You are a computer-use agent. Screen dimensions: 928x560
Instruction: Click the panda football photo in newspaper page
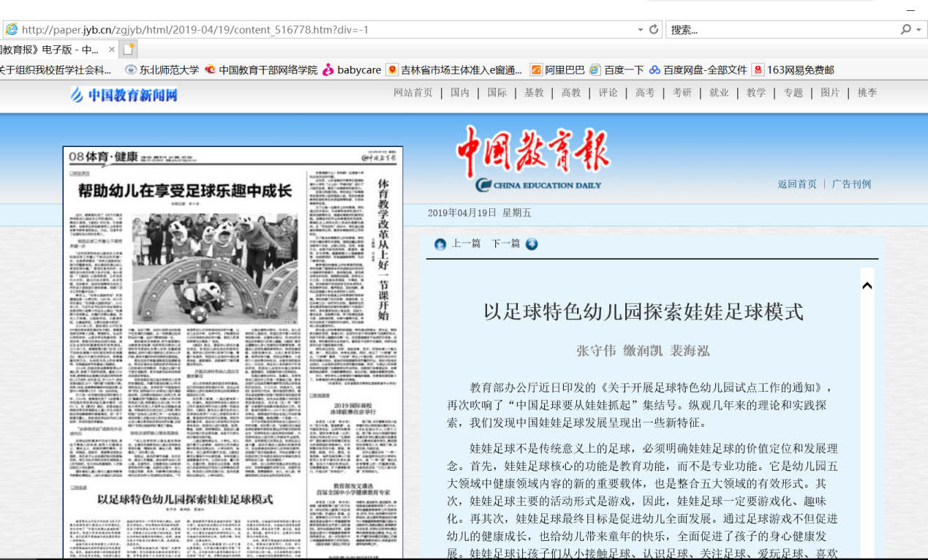coord(214,269)
